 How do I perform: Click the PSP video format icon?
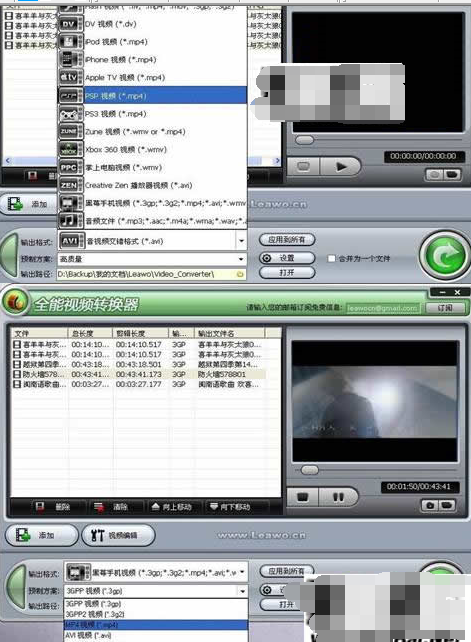pos(71,96)
